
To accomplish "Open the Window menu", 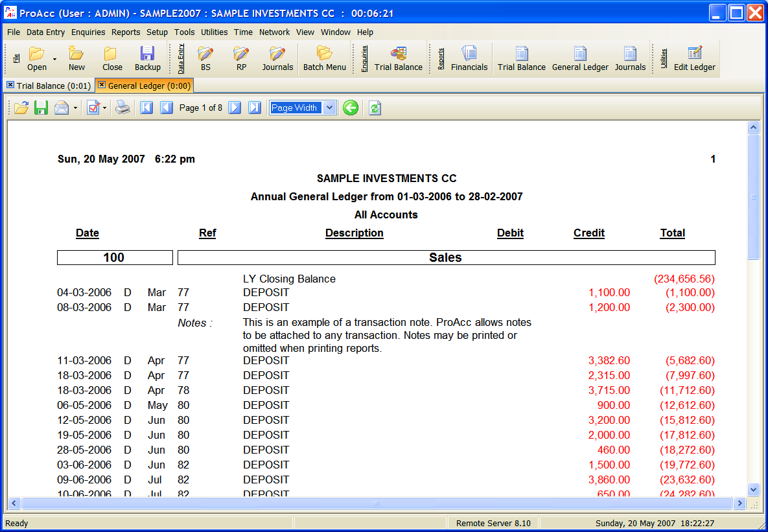I will [x=336, y=32].
